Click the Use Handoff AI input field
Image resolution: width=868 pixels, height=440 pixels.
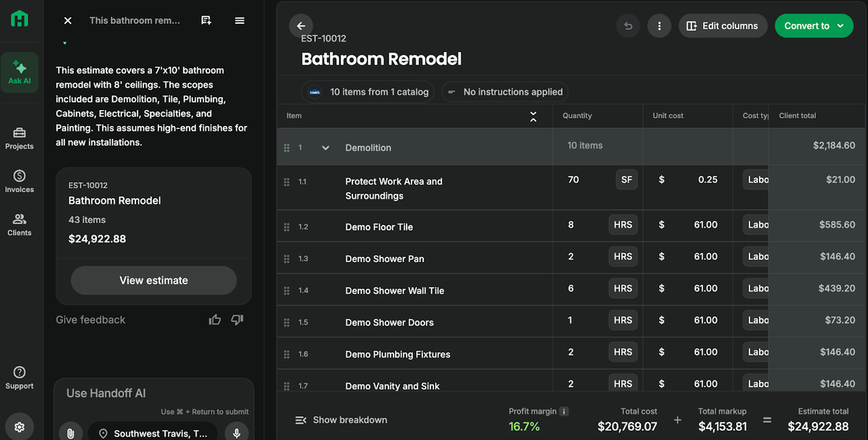point(153,393)
